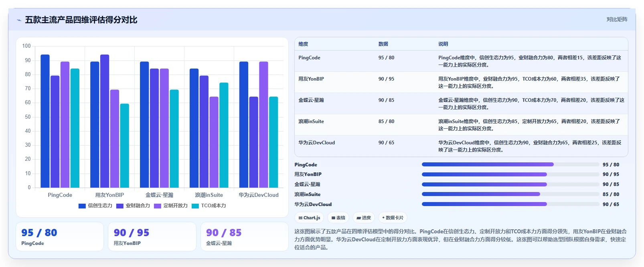Click the 90 / 65 score beside 华为云DevCloud progress
The image size is (644, 267).
611,204
